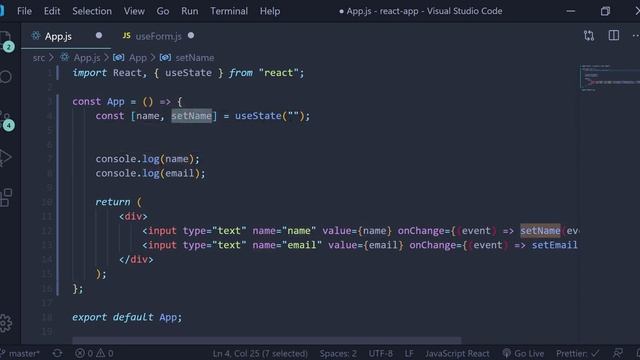Click the code minimap preview
This screenshot has width=640, height=360.
pyautogui.click(x=609, y=78)
